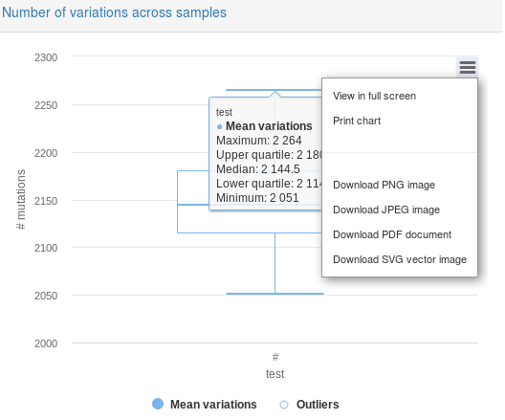Click the boxplot maximum whisker line

coord(274,90)
